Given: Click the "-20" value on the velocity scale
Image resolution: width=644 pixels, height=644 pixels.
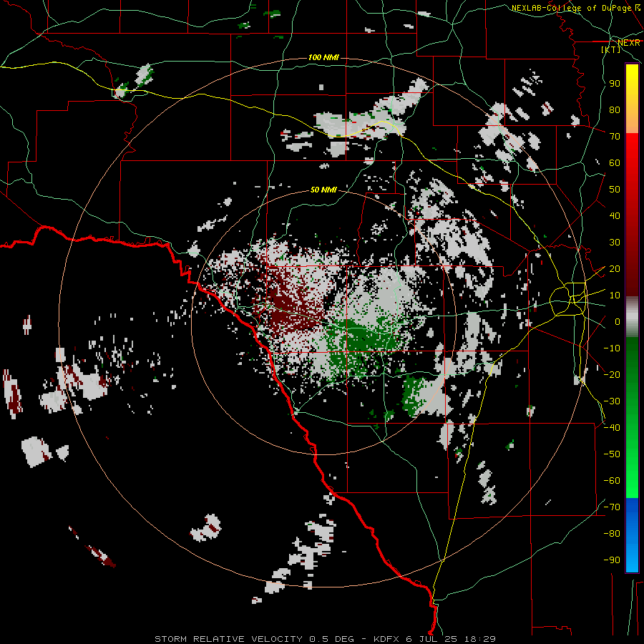Looking at the screenshot, I should point(612,374).
